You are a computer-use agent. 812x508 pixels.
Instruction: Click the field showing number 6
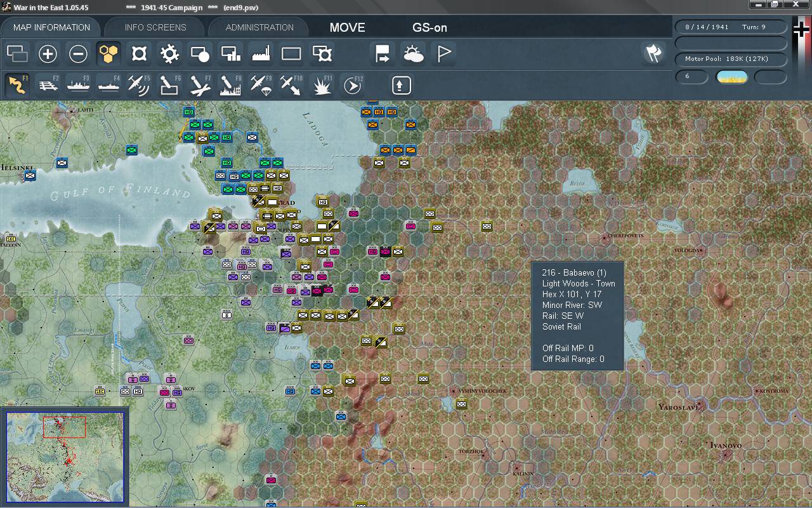pos(691,77)
